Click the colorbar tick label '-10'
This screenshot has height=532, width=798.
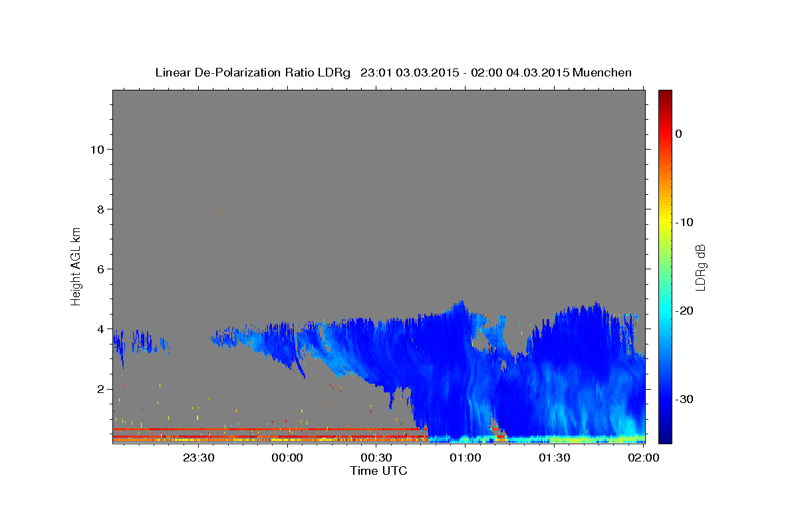pos(684,222)
